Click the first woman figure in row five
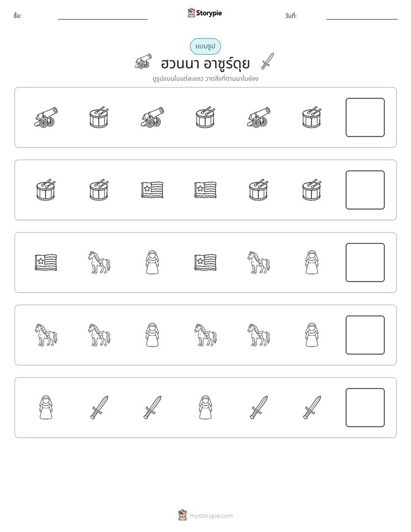The image size is (411, 532). (46, 408)
